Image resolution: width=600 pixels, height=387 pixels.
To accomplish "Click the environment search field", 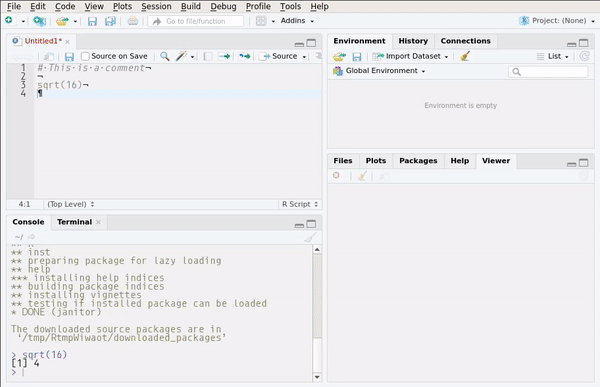I will tap(548, 72).
